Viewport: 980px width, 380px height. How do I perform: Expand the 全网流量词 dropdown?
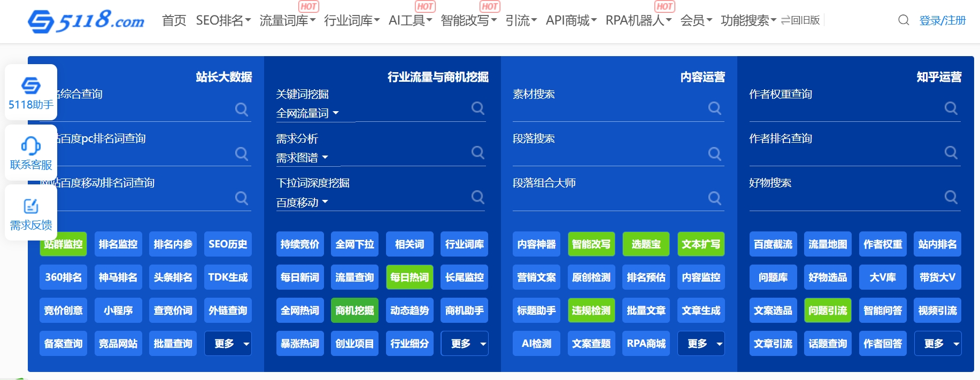[x=307, y=113]
